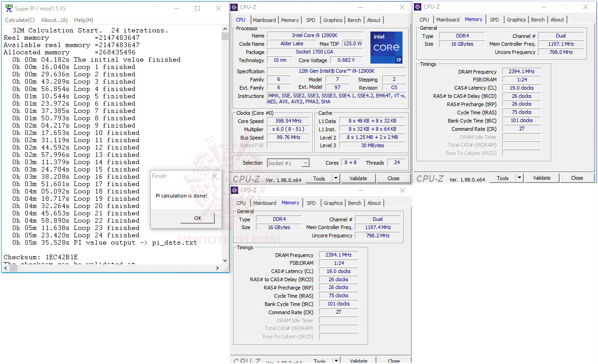Click OK in the Finish dialog
The height and width of the screenshot is (364, 598).
coord(197,218)
